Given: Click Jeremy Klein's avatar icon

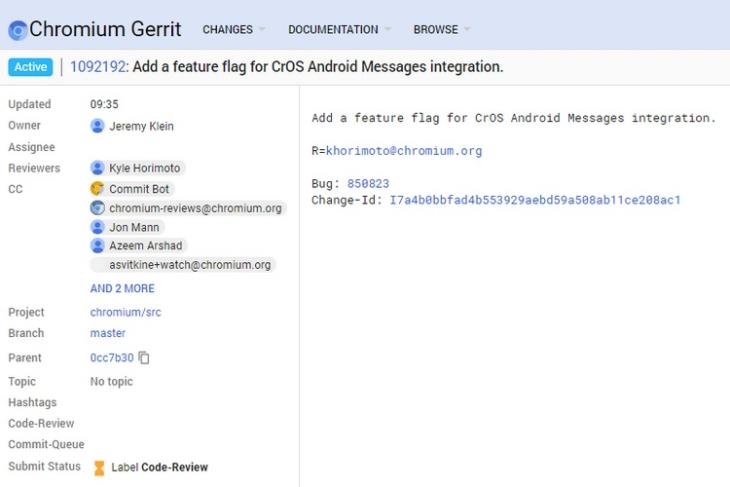Looking at the screenshot, I should (x=97, y=126).
